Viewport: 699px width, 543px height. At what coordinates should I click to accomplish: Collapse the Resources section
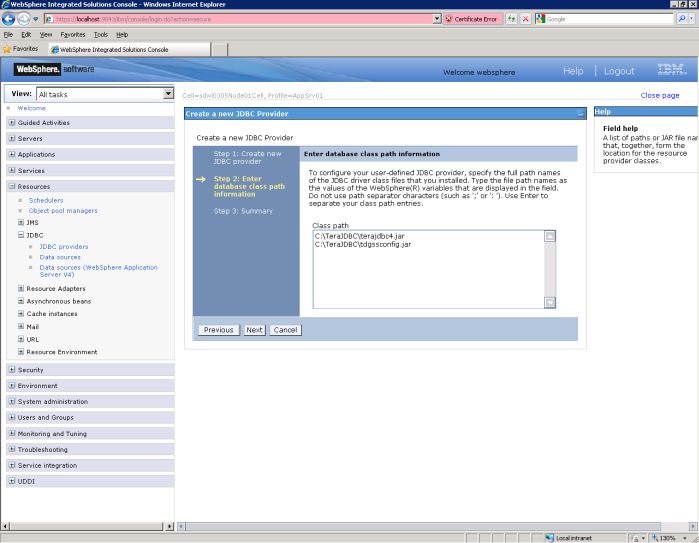[x=12, y=186]
